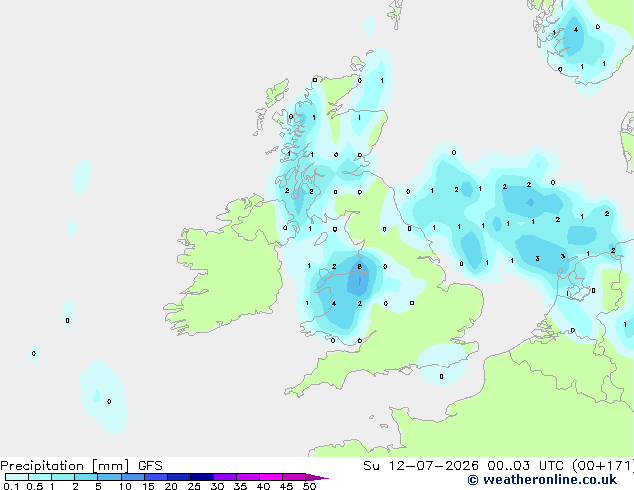Click the 'Su 12-07-2026 00..03 UTC' timestamp
The height and width of the screenshot is (490, 634).
point(463,466)
